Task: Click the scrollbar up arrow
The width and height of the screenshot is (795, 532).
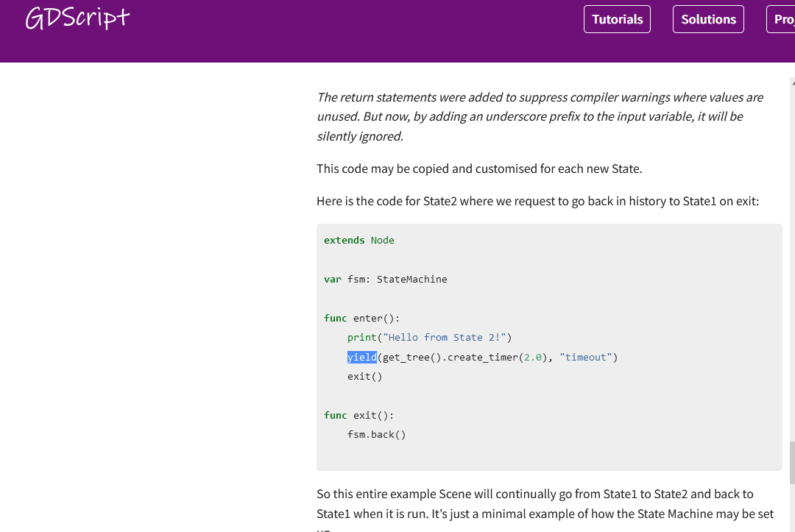Action: click(792, 82)
